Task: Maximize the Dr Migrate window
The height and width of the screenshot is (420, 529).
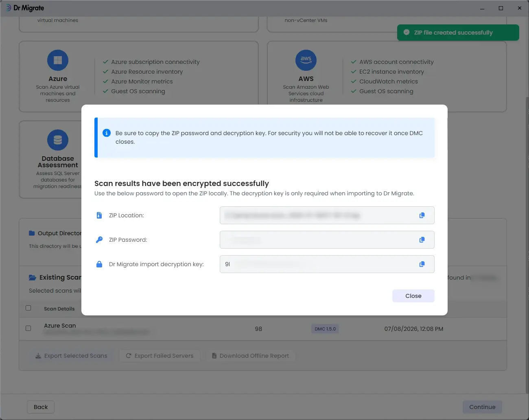Action: point(501,8)
